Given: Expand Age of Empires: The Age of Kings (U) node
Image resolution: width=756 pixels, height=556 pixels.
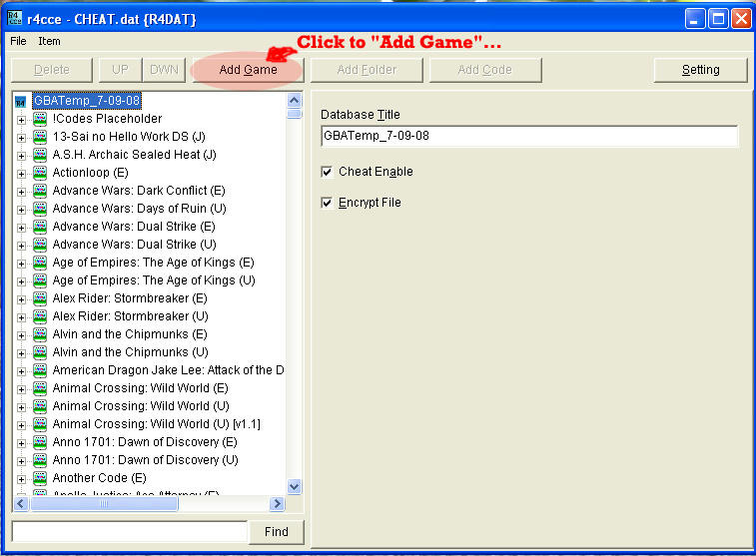Looking at the screenshot, I should [x=21, y=281].
